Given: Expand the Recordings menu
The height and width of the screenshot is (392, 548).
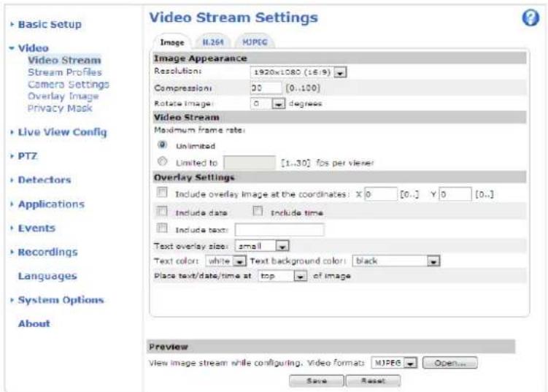Looking at the screenshot, I should pyautogui.click(x=47, y=252).
